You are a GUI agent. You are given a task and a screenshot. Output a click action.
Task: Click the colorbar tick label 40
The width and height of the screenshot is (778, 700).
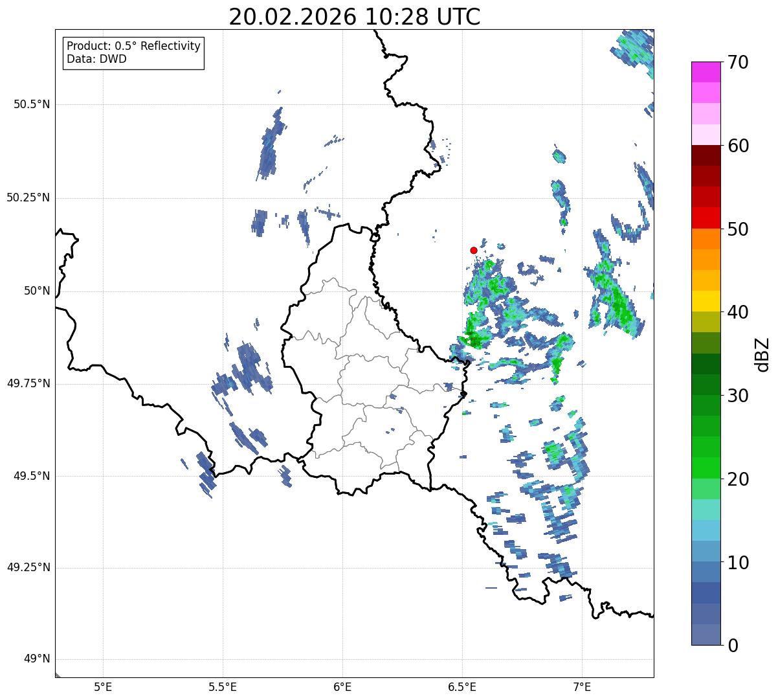pyautogui.click(x=738, y=312)
